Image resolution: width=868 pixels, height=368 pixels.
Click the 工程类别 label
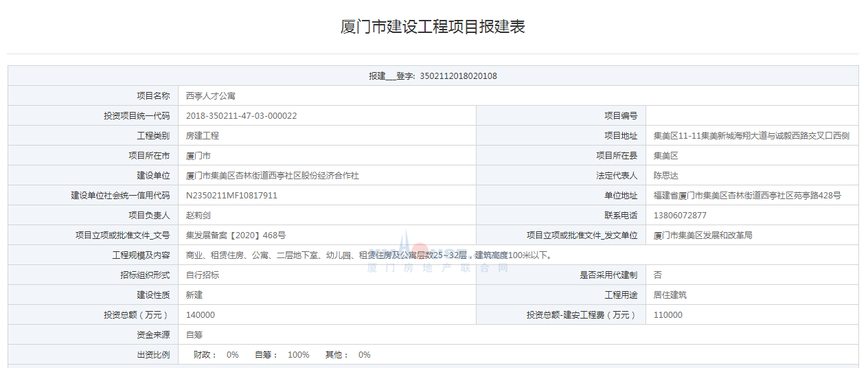153,136
